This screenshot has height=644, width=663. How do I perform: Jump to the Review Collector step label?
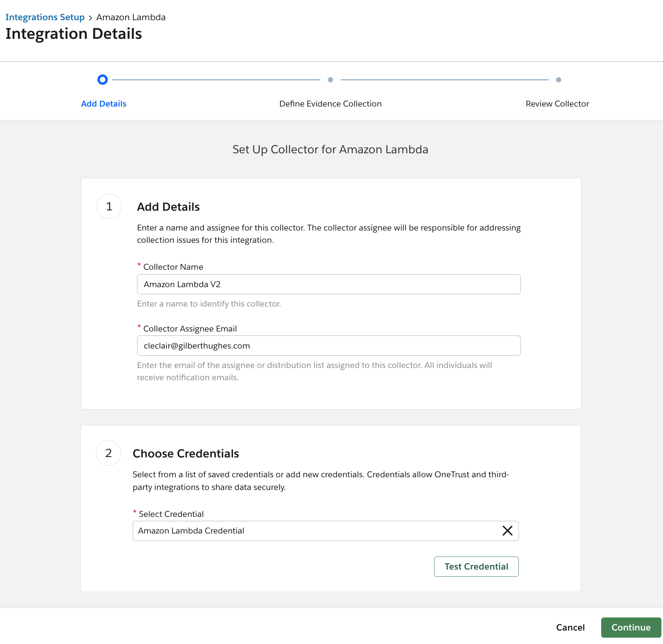point(557,104)
